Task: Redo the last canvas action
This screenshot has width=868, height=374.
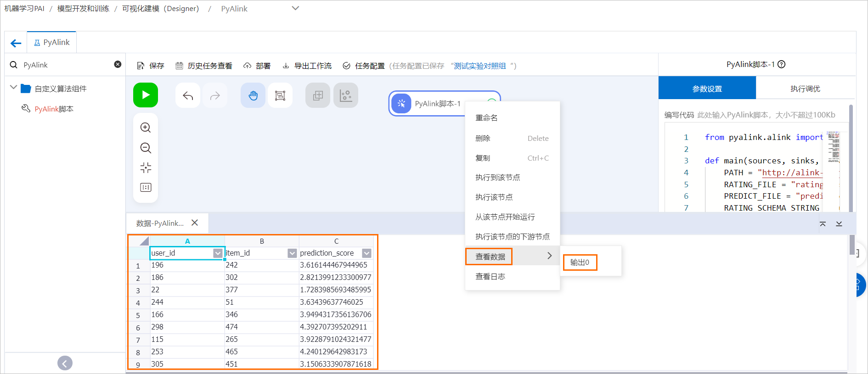Action: click(x=215, y=95)
